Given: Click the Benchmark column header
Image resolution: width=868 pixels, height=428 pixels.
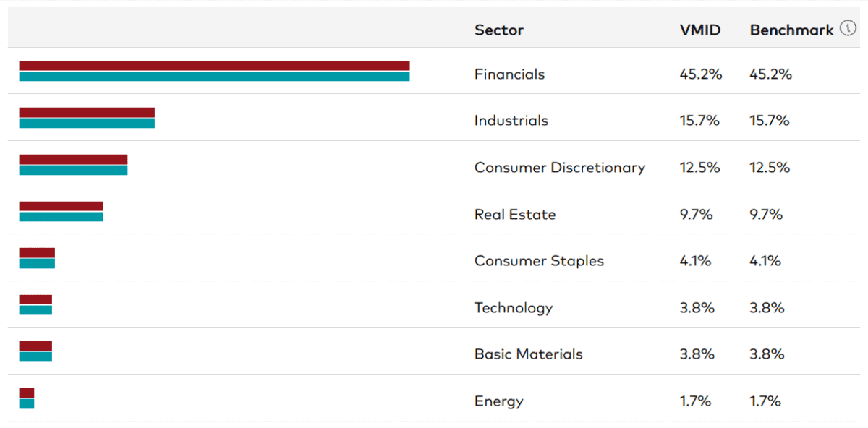Looking at the screenshot, I should pos(793,30).
